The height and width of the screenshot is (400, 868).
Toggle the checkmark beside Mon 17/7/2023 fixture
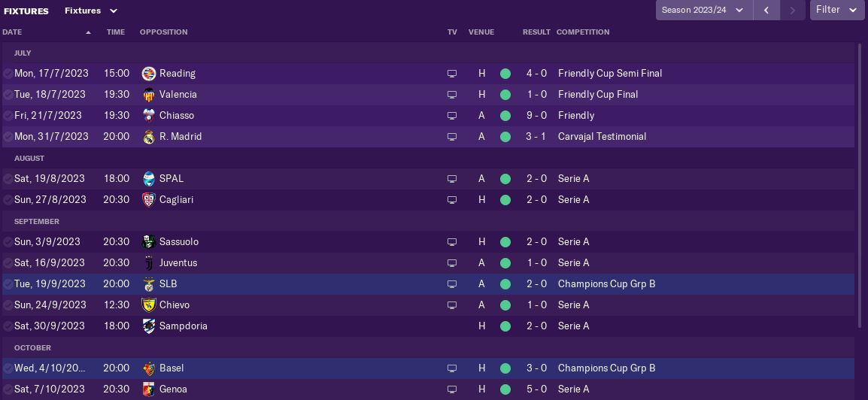tap(8, 74)
